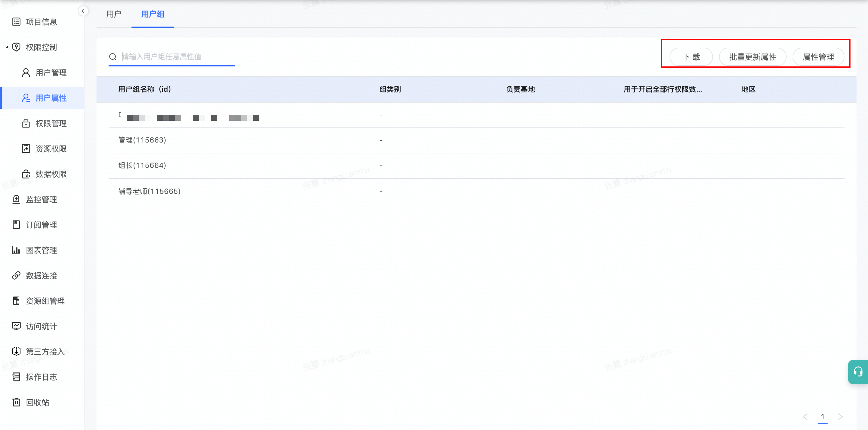Open 属性管理 button
This screenshot has height=430, width=868.
[x=818, y=57]
